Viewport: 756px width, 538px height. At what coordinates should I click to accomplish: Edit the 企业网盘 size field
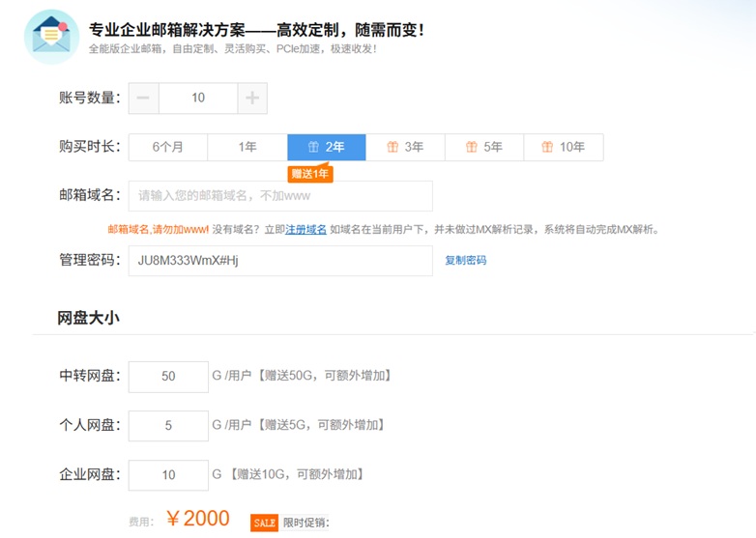[x=168, y=475]
